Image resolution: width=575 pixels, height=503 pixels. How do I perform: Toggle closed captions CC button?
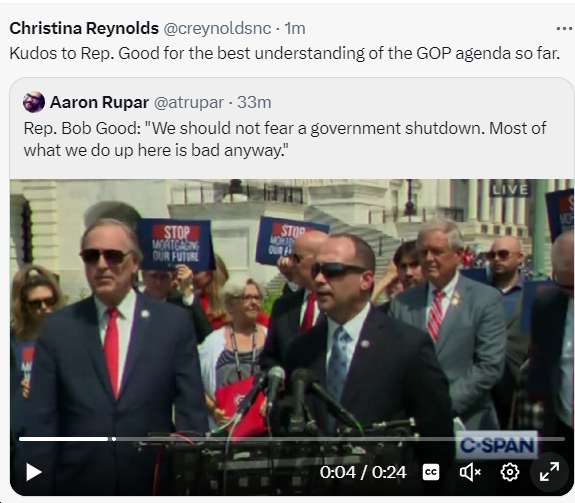click(431, 472)
